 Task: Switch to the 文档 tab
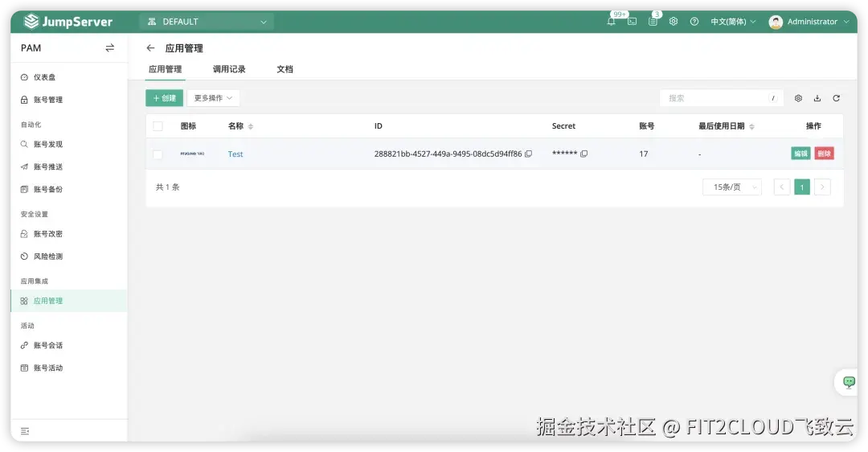pos(285,69)
